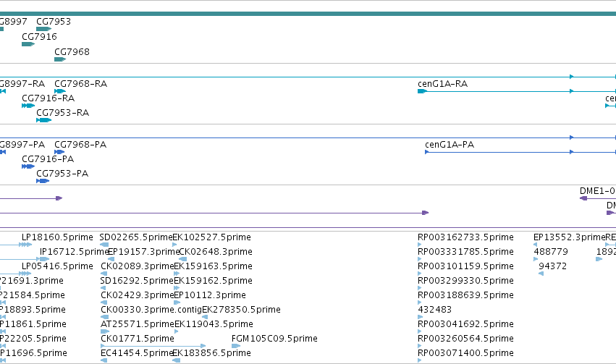Screen dimensions: 616x364
Task: Select the CK00330.3prime.contig feature
Action: (x=151, y=310)
